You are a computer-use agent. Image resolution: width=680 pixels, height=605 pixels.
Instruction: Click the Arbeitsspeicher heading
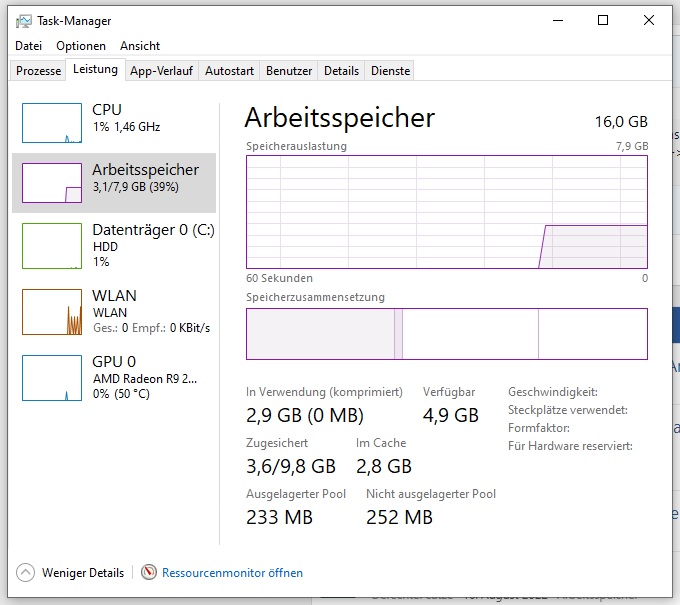pyautogui.click(x=340, y=118)
